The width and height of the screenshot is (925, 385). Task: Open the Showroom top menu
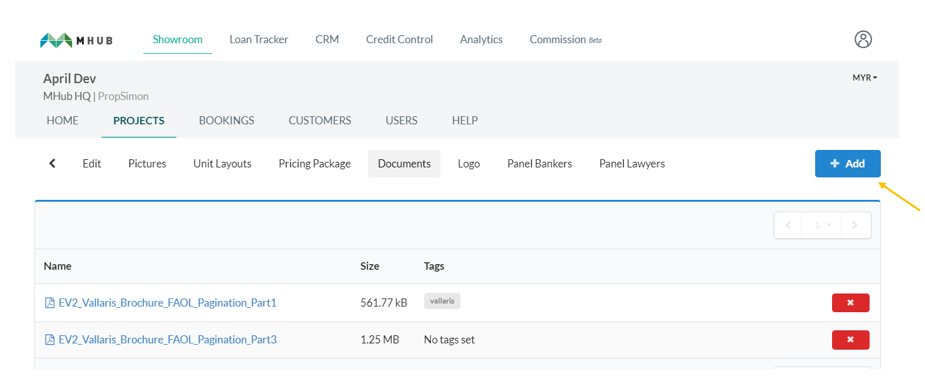pos(178,40)
